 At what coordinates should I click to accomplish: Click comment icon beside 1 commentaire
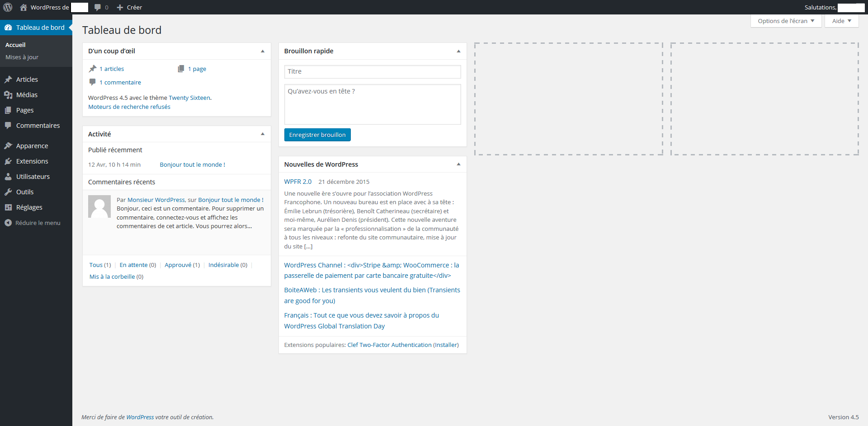click(x=93, y=82)
